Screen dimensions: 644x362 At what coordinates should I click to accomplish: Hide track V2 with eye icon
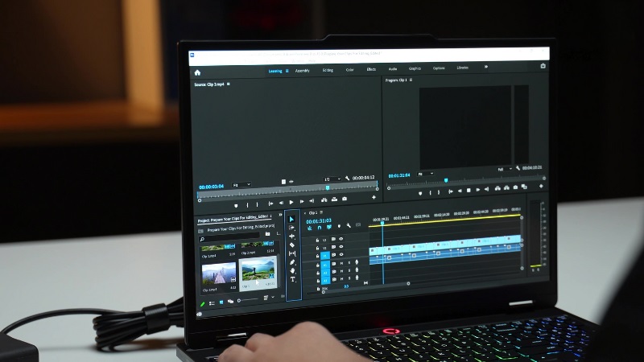[x=341, y=247]
